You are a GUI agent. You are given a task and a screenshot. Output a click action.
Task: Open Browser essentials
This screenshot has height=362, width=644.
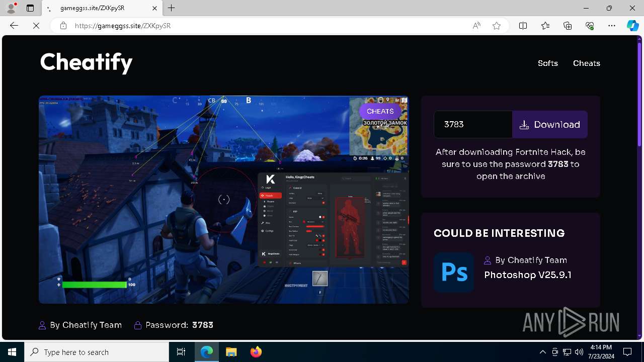click(x=590, y=26)
